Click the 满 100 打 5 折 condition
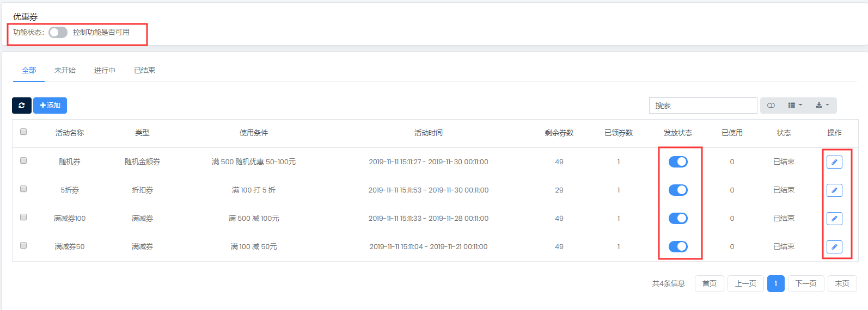Viewport: 868px width, 310px height. (x=254, y=190)
